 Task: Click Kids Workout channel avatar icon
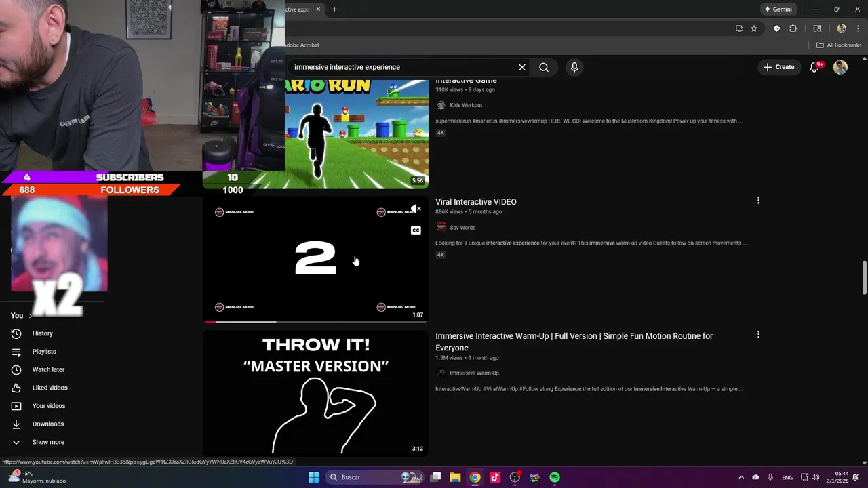(x=441, y=105)
